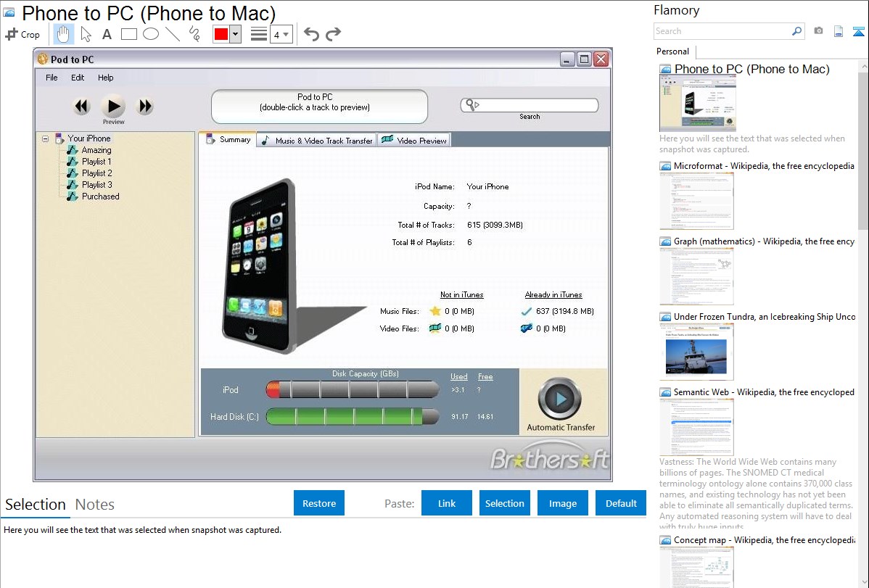Click the Flamory search magnifier icon
This screenshot has height=588, width=869.
click(x=796, y=31)
